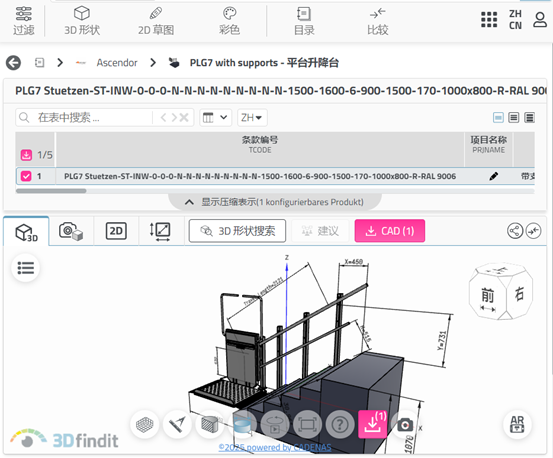Clear the table search text
The image size is (553, 458).
coord(184,117)
